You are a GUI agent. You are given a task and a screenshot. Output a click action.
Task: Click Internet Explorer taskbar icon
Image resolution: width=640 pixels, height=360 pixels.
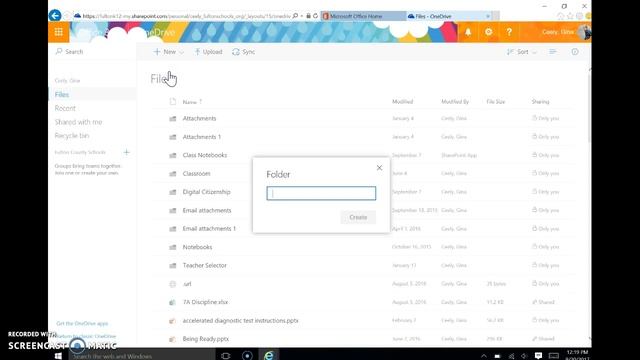coord(269,356)
